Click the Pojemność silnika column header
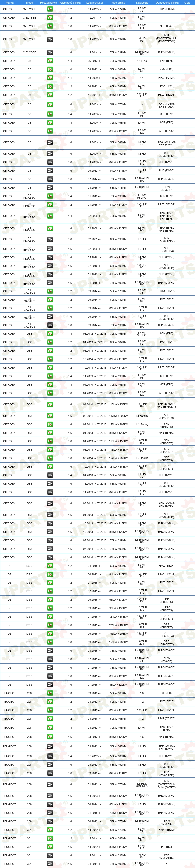Image resolution: width=195 pixels, height=868 pixels. pyautogui.click(x=70, y=3)
